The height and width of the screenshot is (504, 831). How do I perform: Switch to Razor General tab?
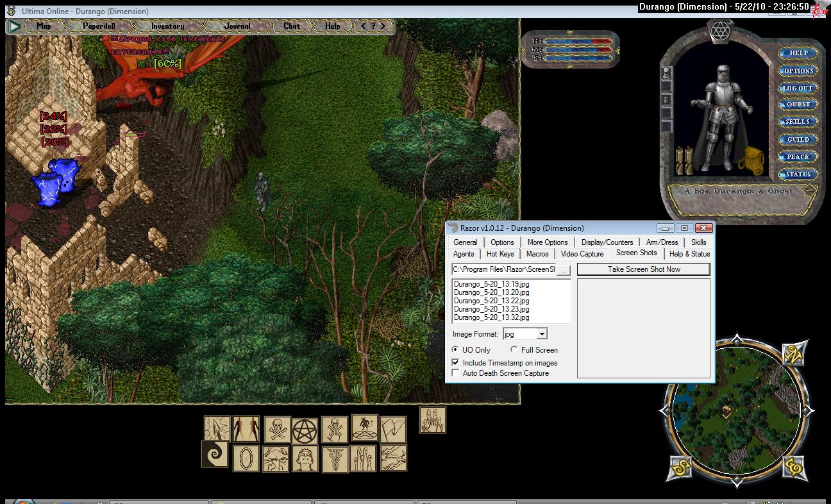466,242
